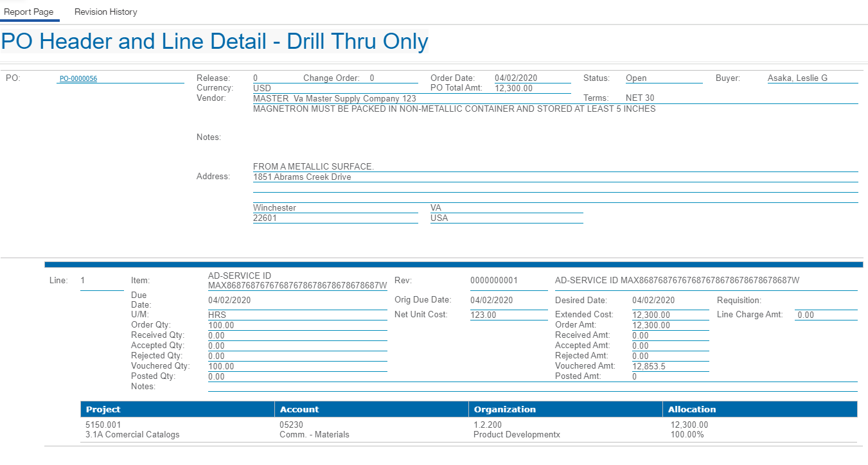Click the Allocation column header
This screenshot has height=465, width=868.
691,409
